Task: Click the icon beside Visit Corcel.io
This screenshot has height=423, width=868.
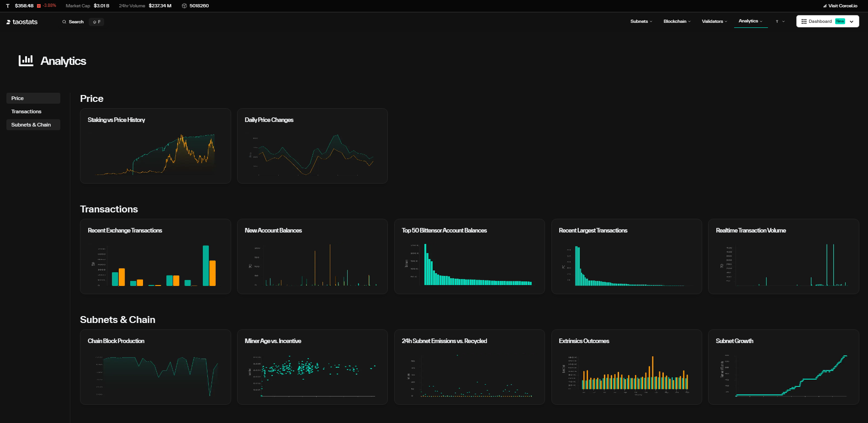Action: click(825, 6)
